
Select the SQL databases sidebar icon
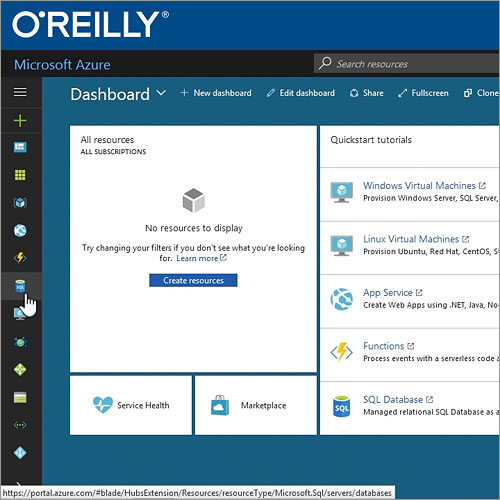click(x=20, y=286)
